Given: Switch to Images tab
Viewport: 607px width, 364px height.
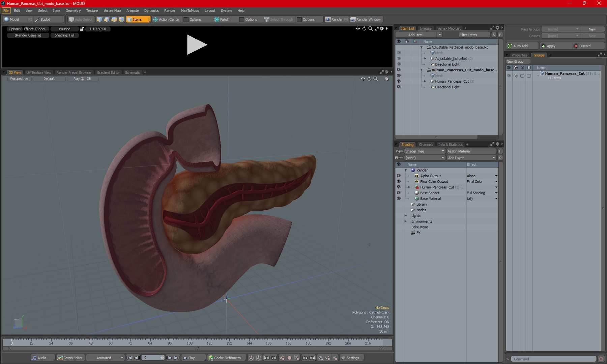Looking at the screenshot, I should (x=425, y=28).
